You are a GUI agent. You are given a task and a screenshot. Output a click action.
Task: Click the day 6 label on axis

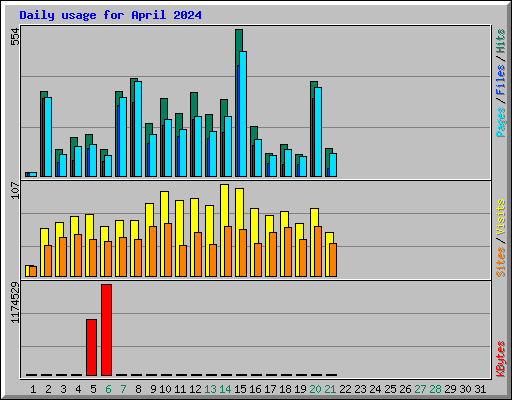(108, 389)
